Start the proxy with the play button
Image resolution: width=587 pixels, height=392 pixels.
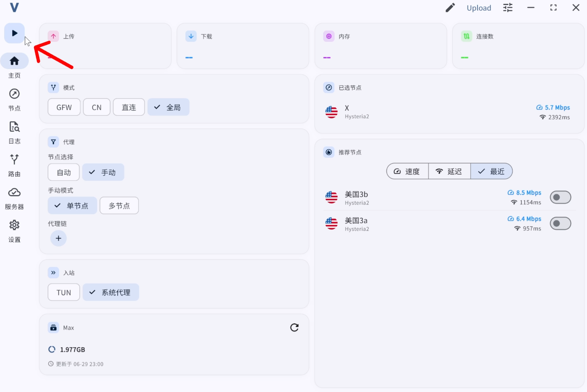click(14, 33)
